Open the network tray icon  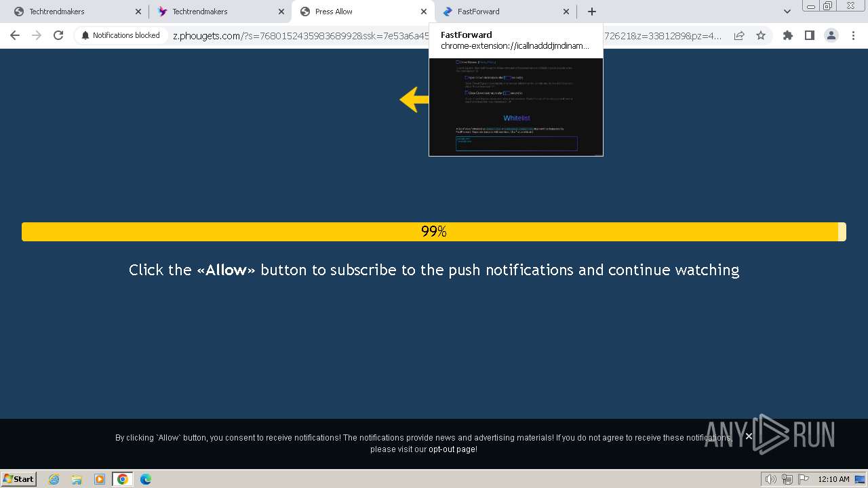coord(787,479)
